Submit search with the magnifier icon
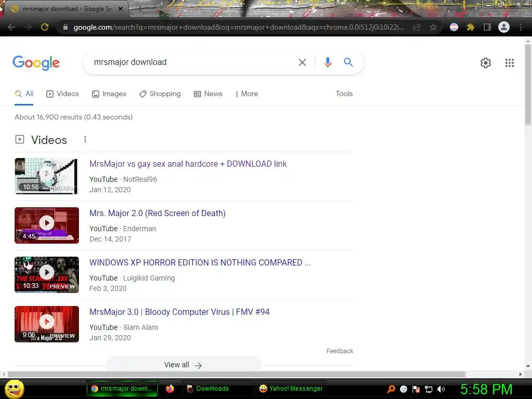Image resolution: width=532 pixels, height=399 pixels. pyautogui.click(x=348, y=62)
